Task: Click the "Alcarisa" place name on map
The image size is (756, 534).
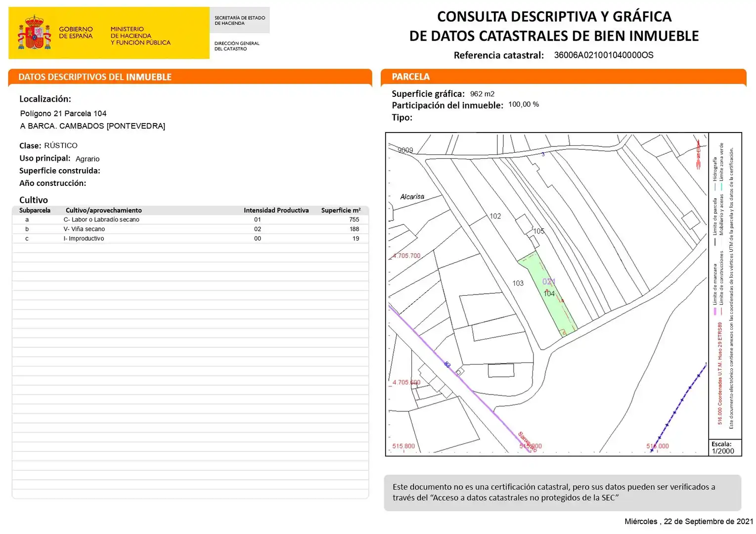Action: 412,196
